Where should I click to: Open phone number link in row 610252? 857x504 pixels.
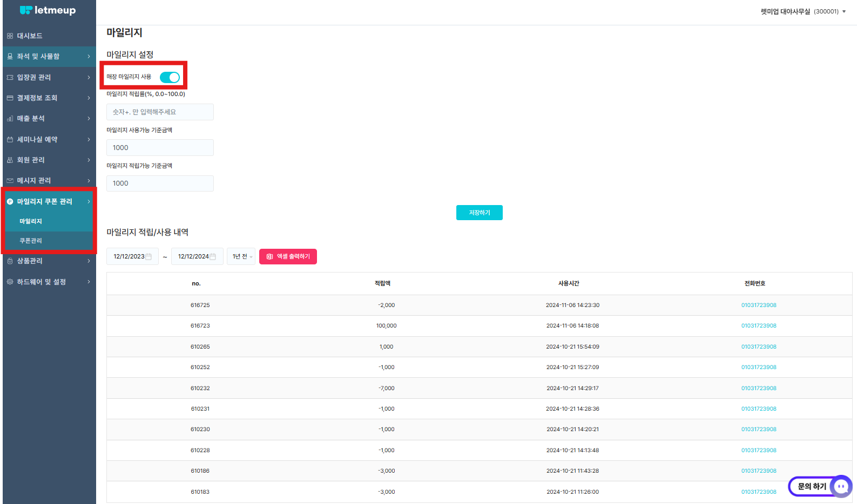click(759, 367)
